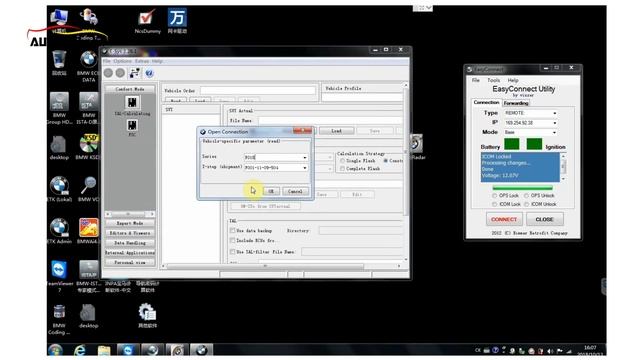Toggle the Complete Flash checkbox

pyautogui.click(x=342, y=169)
